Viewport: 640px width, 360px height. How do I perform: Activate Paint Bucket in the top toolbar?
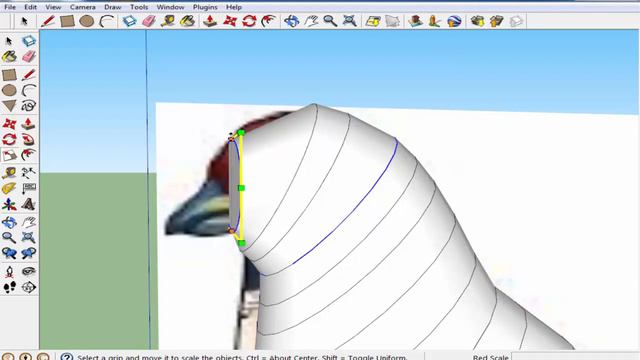coord(187,21)
